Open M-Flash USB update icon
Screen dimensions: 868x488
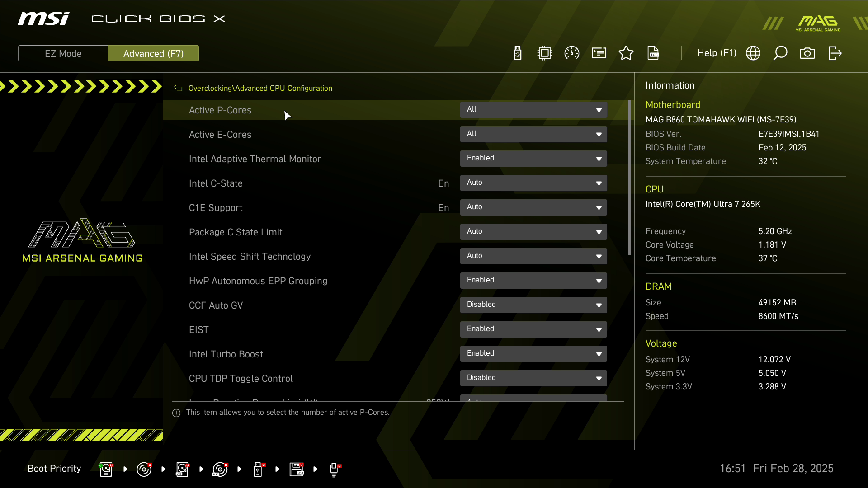coord(518,53)
